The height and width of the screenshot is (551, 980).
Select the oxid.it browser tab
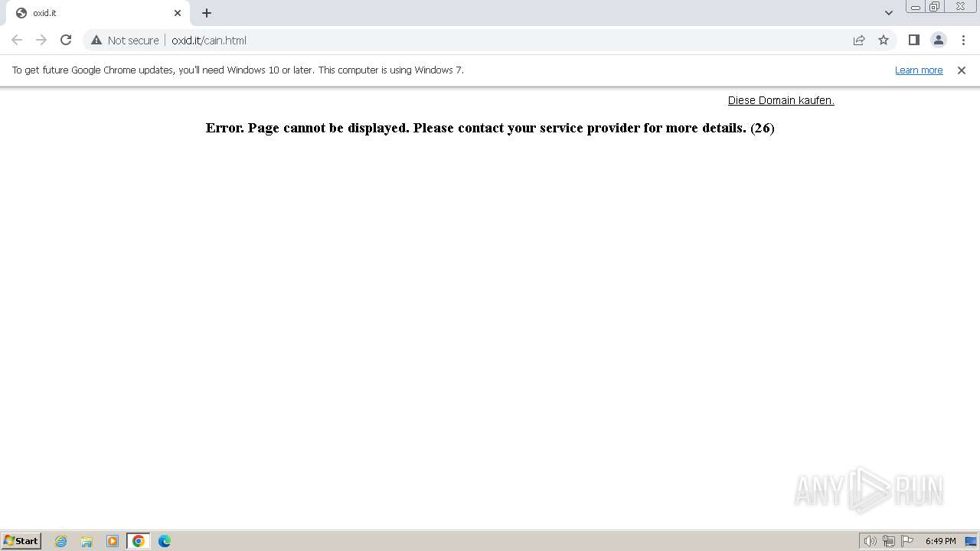(98, 13)
